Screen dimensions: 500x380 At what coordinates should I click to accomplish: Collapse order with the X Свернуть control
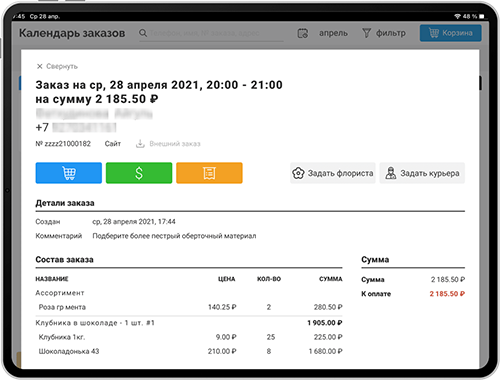coord(57,66)
